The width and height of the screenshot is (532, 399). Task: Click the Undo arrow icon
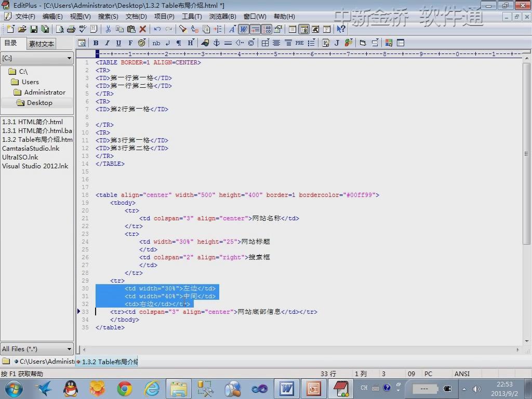click(157, 29)
